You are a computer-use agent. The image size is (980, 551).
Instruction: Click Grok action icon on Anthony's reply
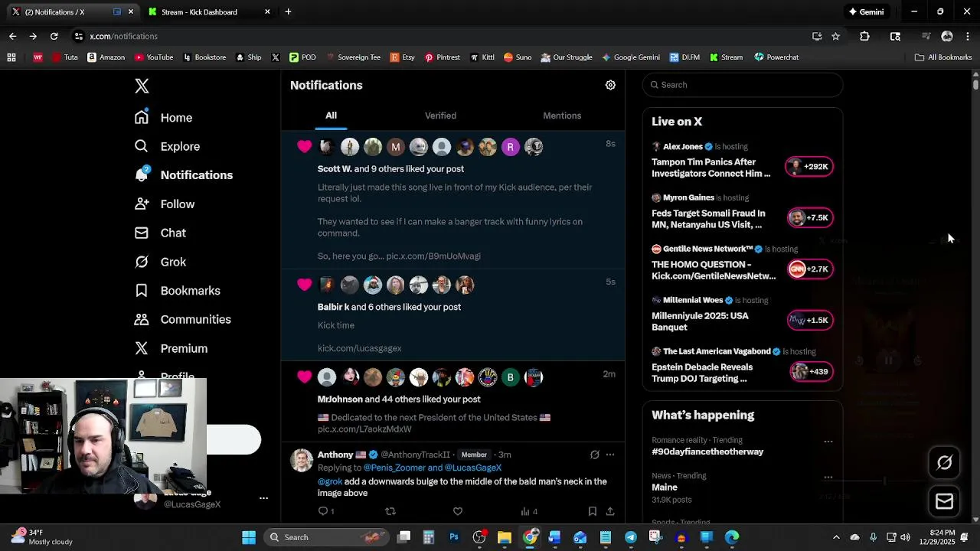[x=594, y=455]
